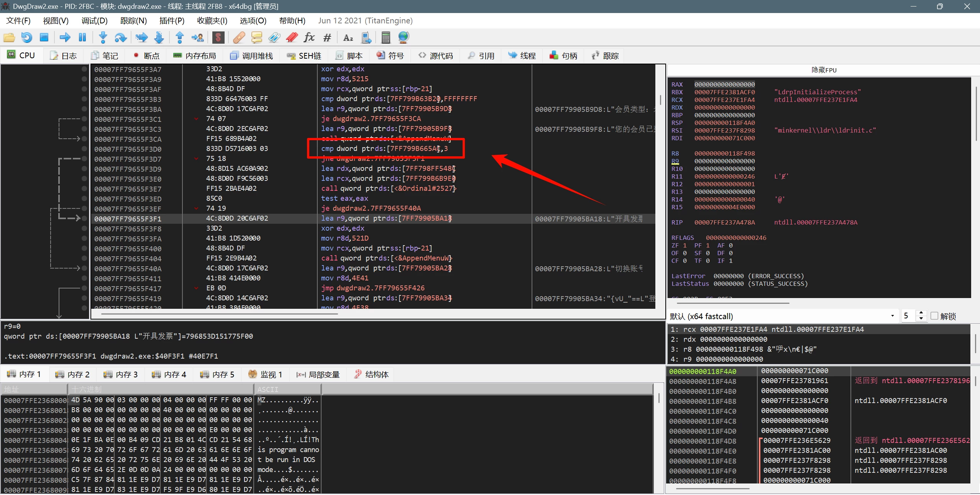980x495 pixels.
Task: Click the Restart debuggee icon
Action: point(26,38)
